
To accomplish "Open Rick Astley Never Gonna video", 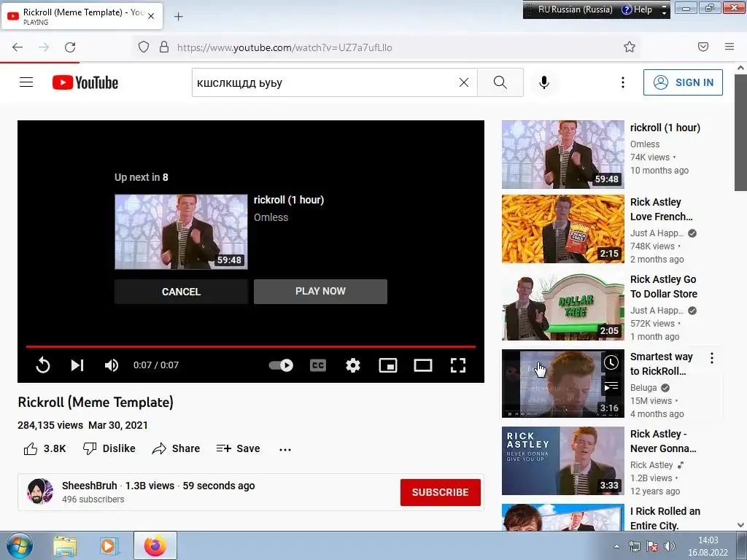I will (x=562, y=461).
